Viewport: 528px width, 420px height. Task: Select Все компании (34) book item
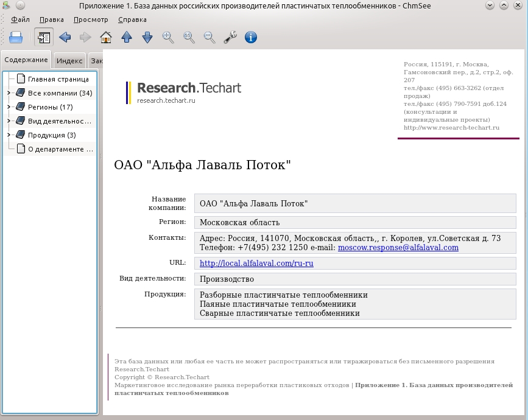click(x=60, y=93)
